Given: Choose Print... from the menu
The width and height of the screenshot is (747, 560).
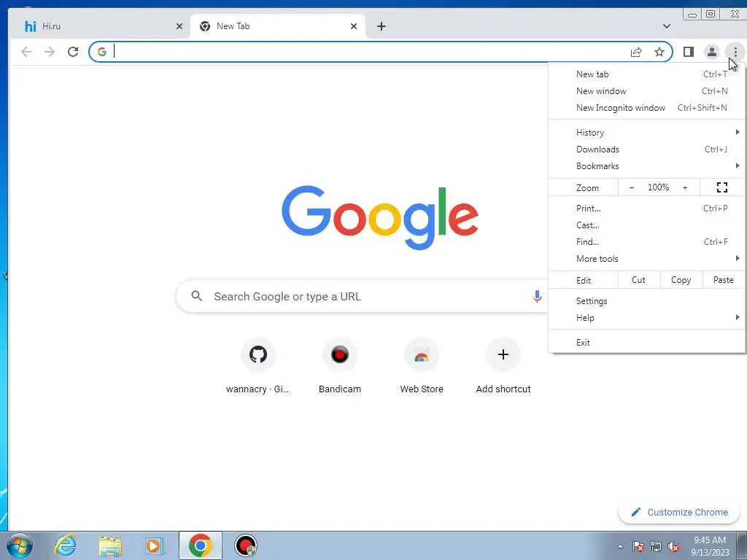Looking at the screenshot, I should tap(647, 208).
